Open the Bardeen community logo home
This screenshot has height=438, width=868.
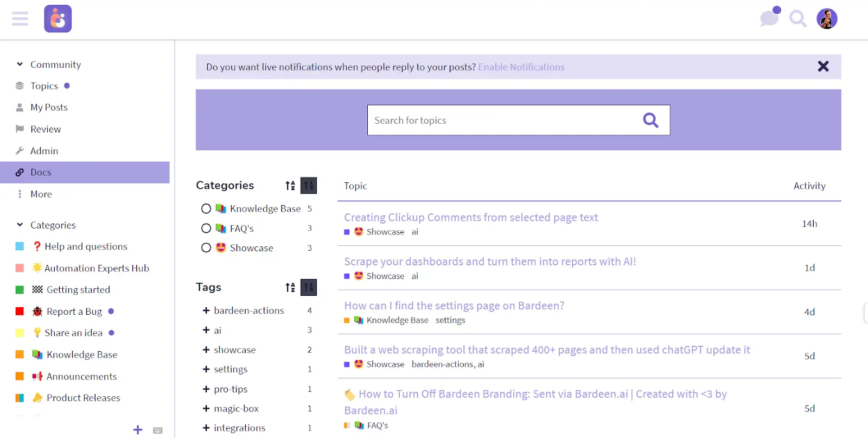coord(58,19)
